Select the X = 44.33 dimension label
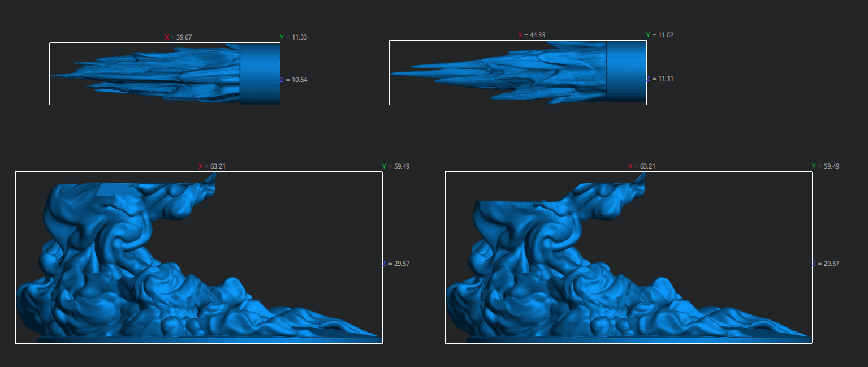 coord(532,35)
